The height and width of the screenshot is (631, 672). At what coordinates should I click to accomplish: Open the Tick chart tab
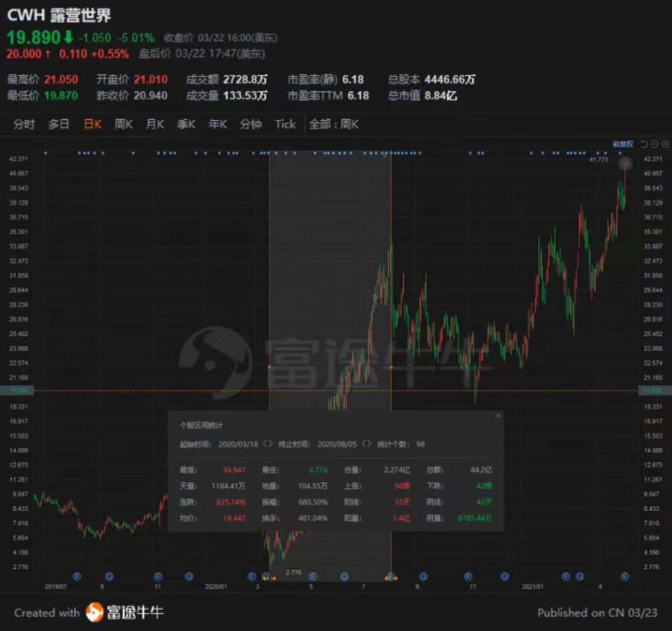(x=285, y=124)
